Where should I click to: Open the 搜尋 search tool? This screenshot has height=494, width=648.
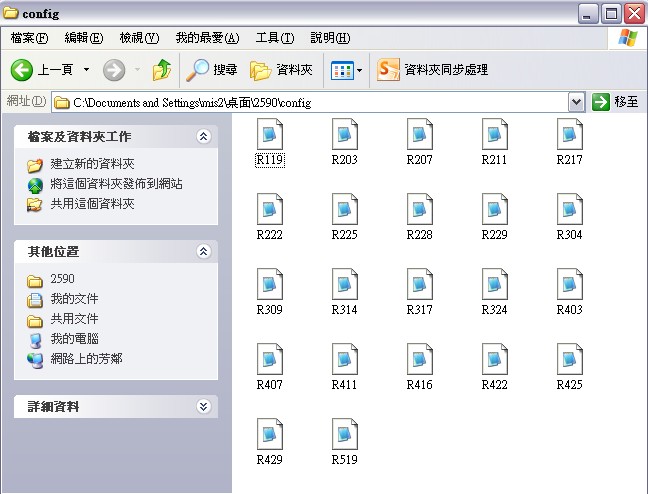212,69
